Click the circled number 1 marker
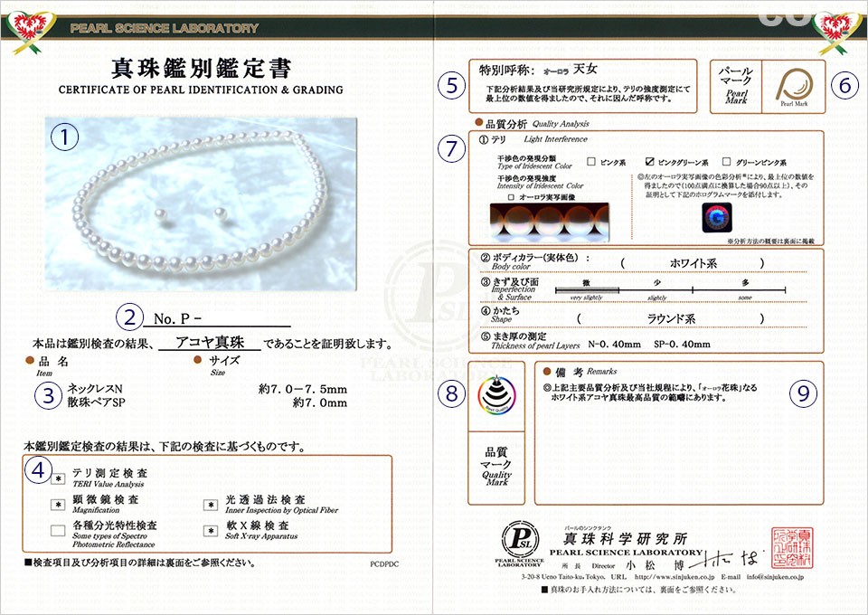The height and width of the screenshot is (615, 868). pos(65,137)
